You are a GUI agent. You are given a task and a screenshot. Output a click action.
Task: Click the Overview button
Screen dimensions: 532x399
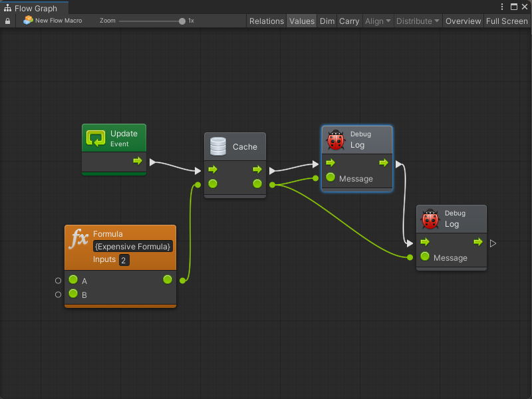point(463,21)
